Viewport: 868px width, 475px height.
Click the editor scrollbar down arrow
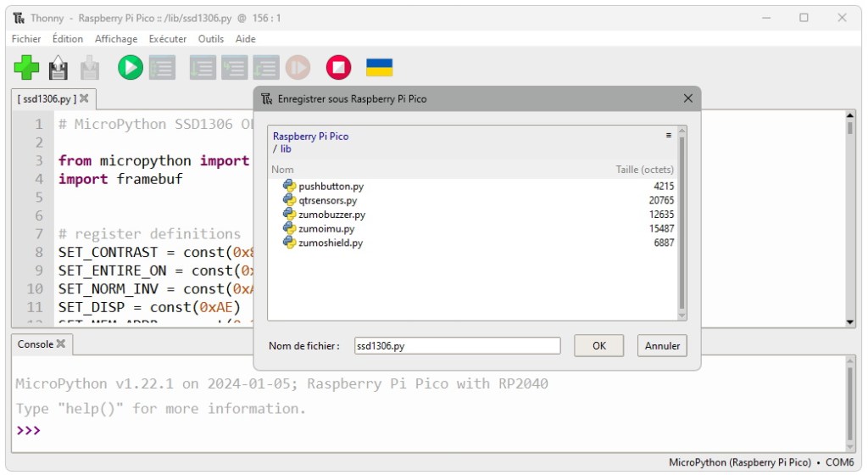pyautogui.click(x=850, y=322)
